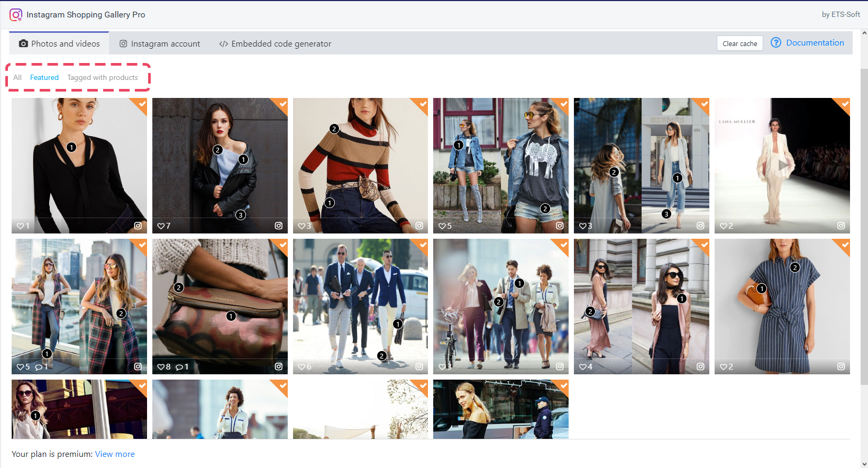Viewport: 868px width, 468px height.
Task: Open the Documentation link
Action: (815, 42)
